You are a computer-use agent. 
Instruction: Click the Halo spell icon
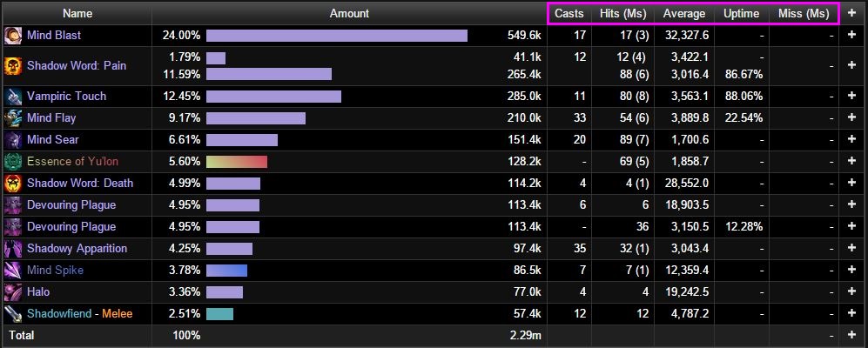point(13,292)
